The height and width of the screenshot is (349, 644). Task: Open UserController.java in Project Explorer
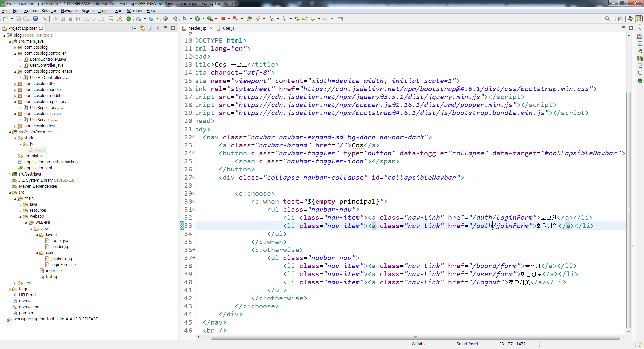point(47,65)
